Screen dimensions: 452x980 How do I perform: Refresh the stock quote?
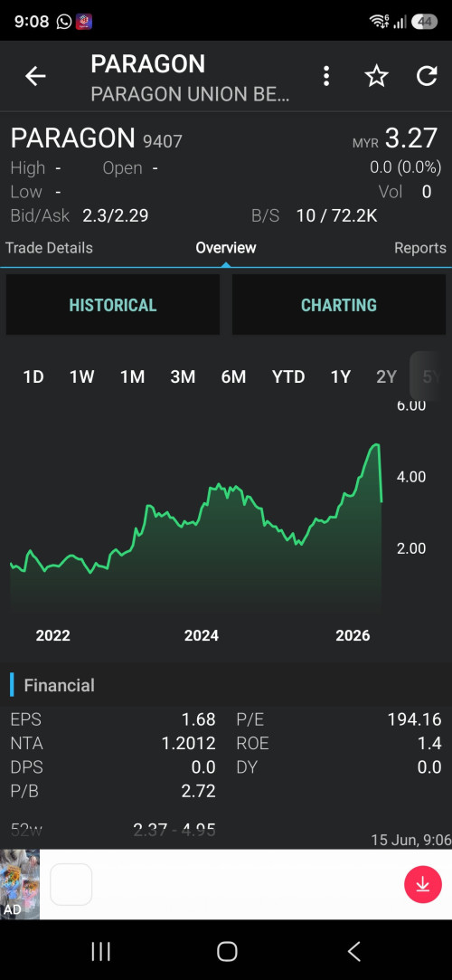pyautogui.click(x=427, y=76)
